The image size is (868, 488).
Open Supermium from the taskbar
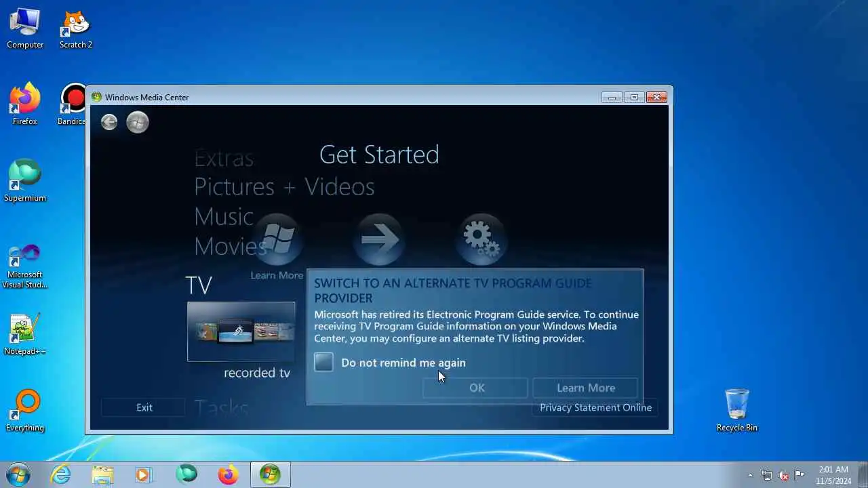pos(186,474)
